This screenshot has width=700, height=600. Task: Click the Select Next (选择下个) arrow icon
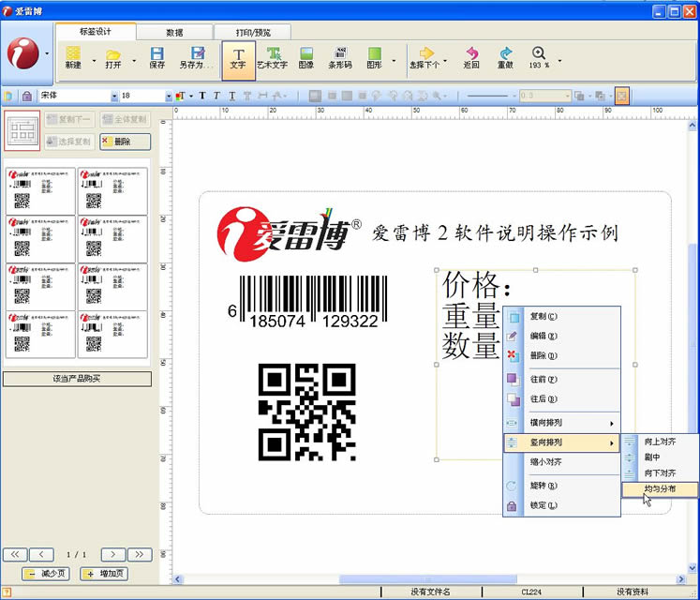pos(426,52)
